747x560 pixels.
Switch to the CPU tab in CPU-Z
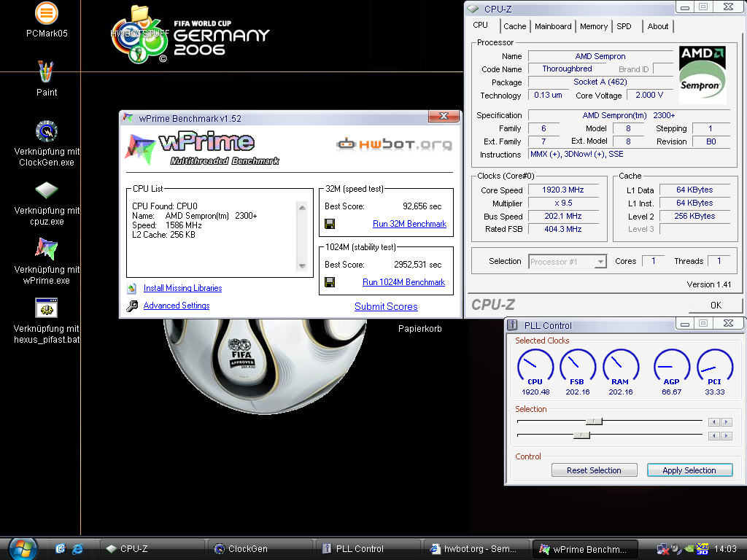tap(480, 26)
